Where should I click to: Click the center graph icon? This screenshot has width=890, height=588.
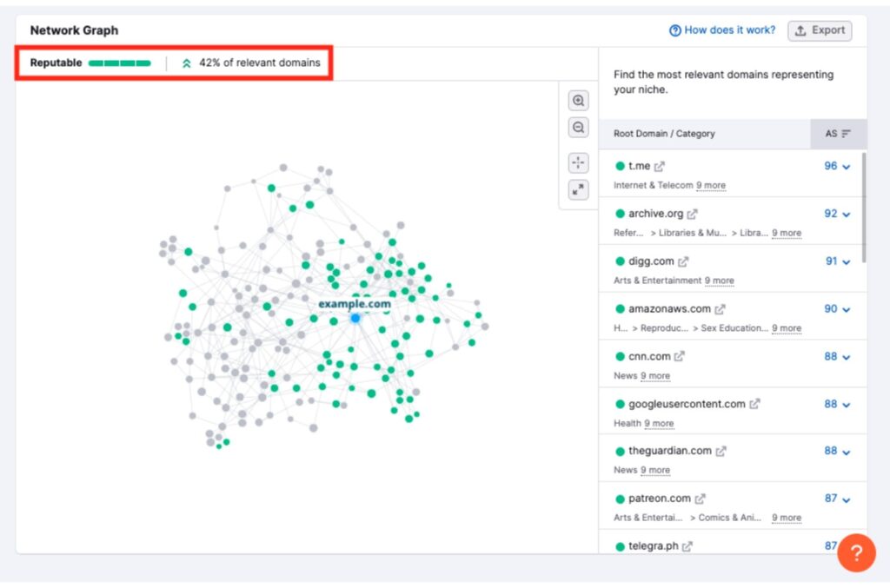point(579,162)
